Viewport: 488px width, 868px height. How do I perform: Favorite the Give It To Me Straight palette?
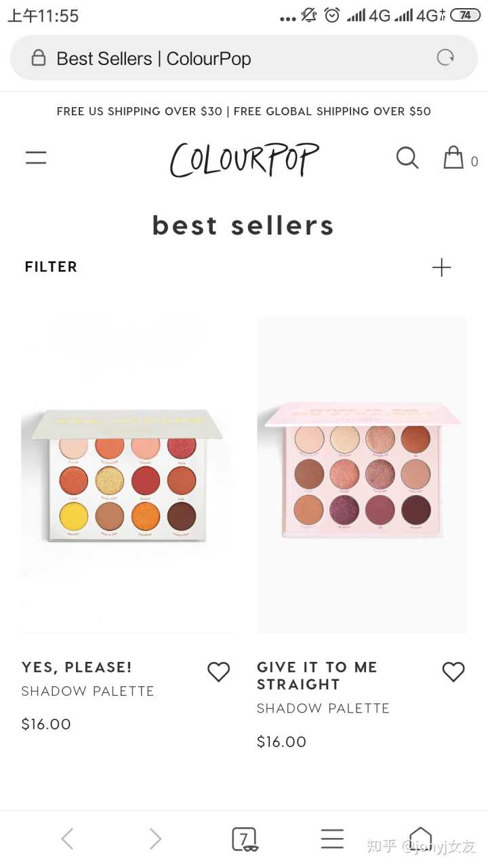coord(453,671)
